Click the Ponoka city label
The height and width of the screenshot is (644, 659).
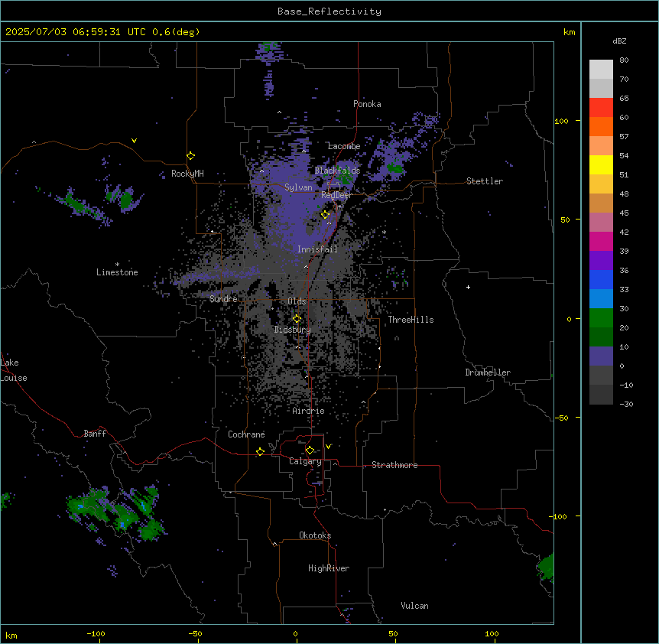367,104
